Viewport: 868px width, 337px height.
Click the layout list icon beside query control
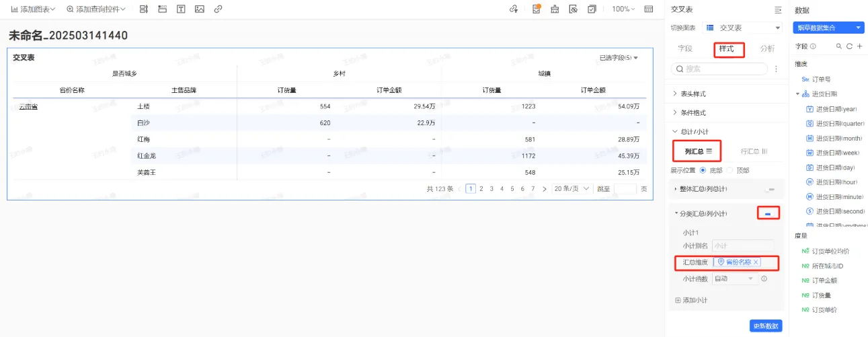[143, 9]
